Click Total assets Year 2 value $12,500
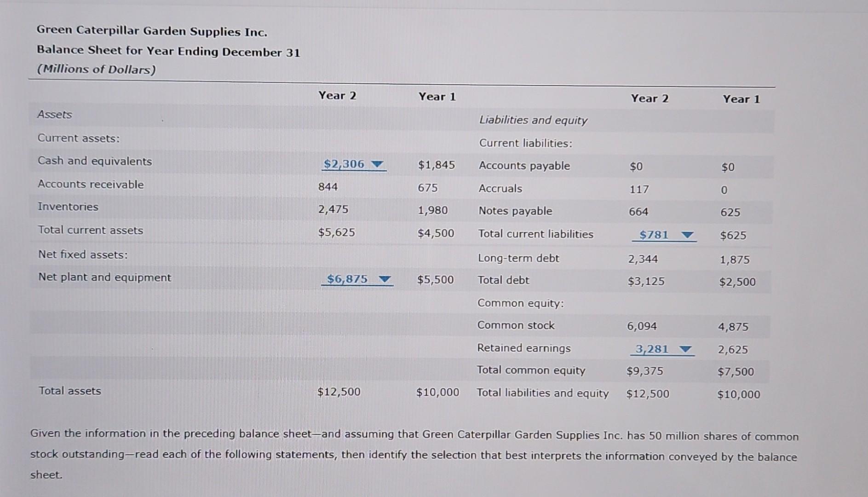Viewport: 868px width, 497px height. [339, 392]
